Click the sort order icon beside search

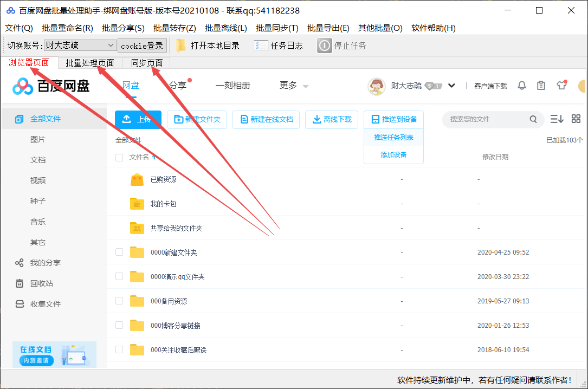557,120
